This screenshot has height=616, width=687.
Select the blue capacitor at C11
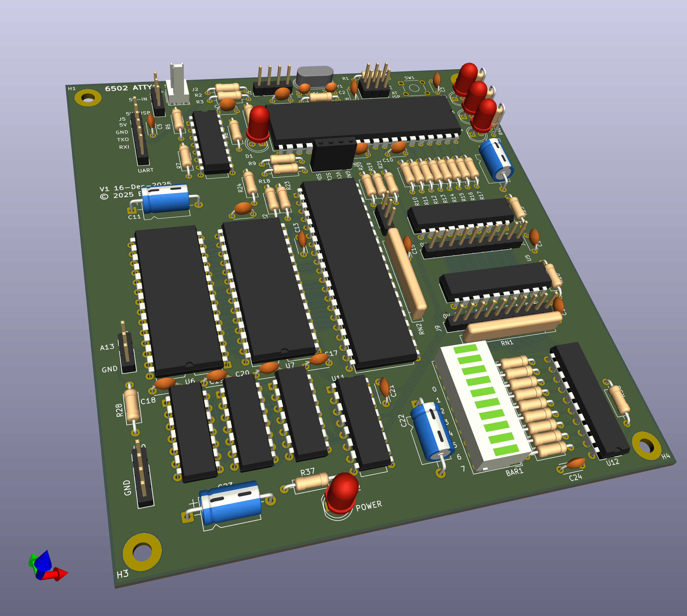click(166, 199)
